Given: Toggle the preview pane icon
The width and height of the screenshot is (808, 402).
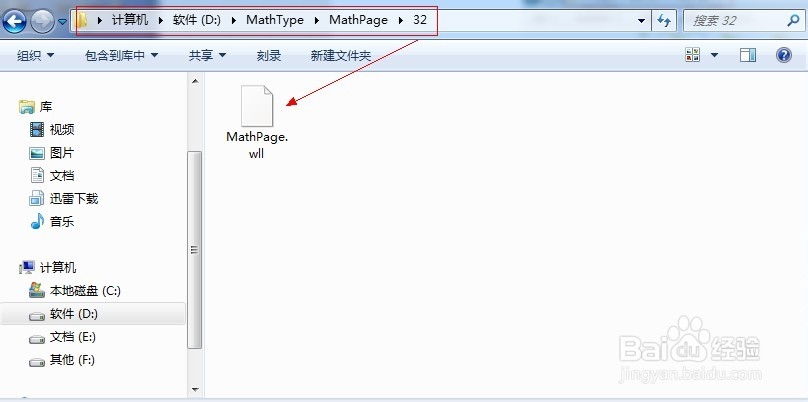Looking at the screenshot, I should pyautogui.click(x=748, y=55).
